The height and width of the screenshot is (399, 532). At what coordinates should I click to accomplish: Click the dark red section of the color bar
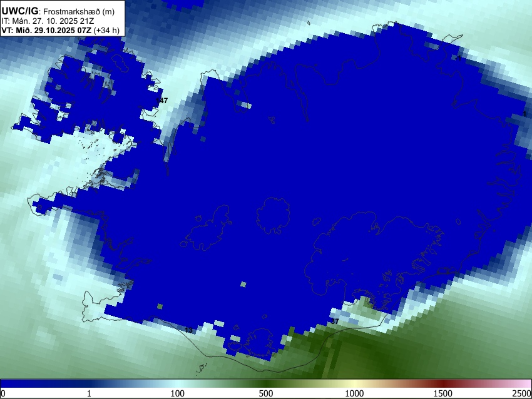coord(443,383)
